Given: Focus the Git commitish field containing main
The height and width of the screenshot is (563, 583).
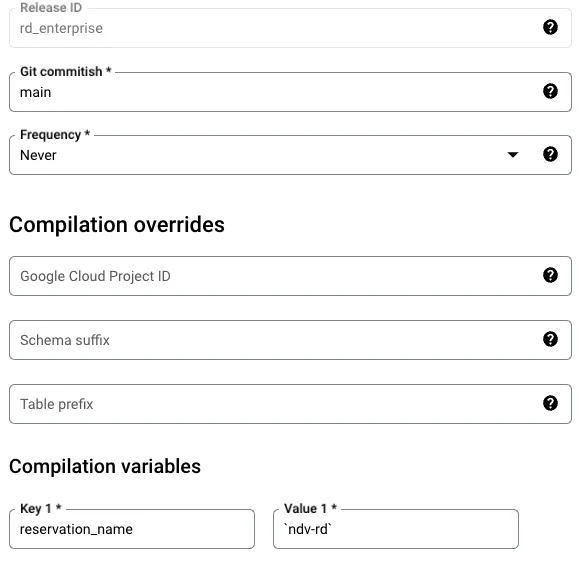Looking at the screenshot, I should tap(290, 92).
